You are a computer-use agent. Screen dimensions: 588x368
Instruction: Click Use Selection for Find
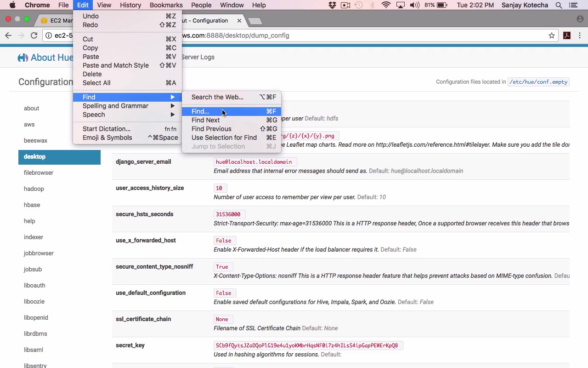tap(224, 138)
